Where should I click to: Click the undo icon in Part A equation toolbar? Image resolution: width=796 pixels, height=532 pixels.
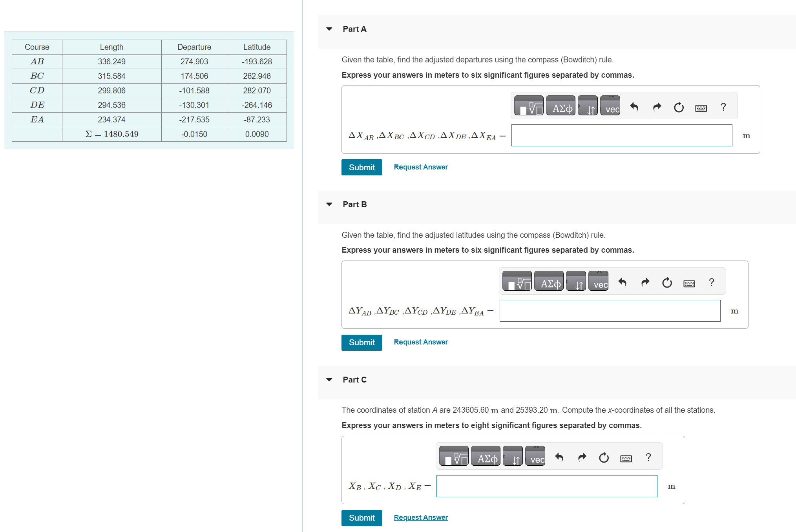[x=634, y=107]
